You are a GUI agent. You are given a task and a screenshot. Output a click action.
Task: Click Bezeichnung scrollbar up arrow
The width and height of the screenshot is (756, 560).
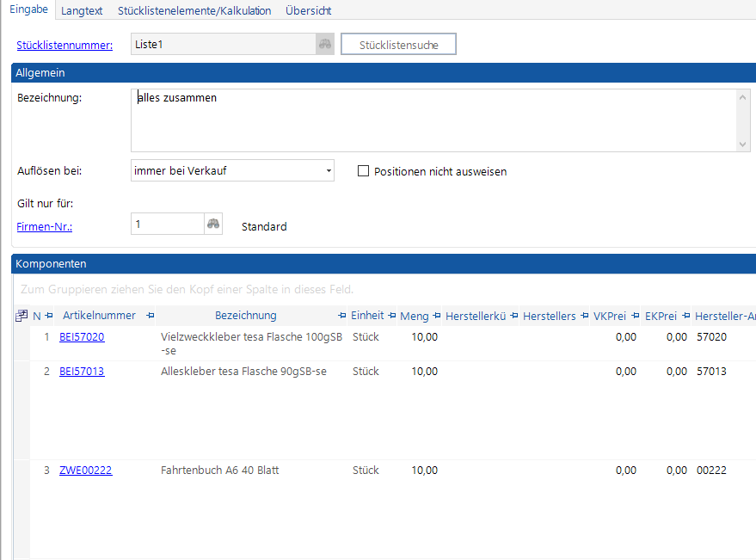742,97
